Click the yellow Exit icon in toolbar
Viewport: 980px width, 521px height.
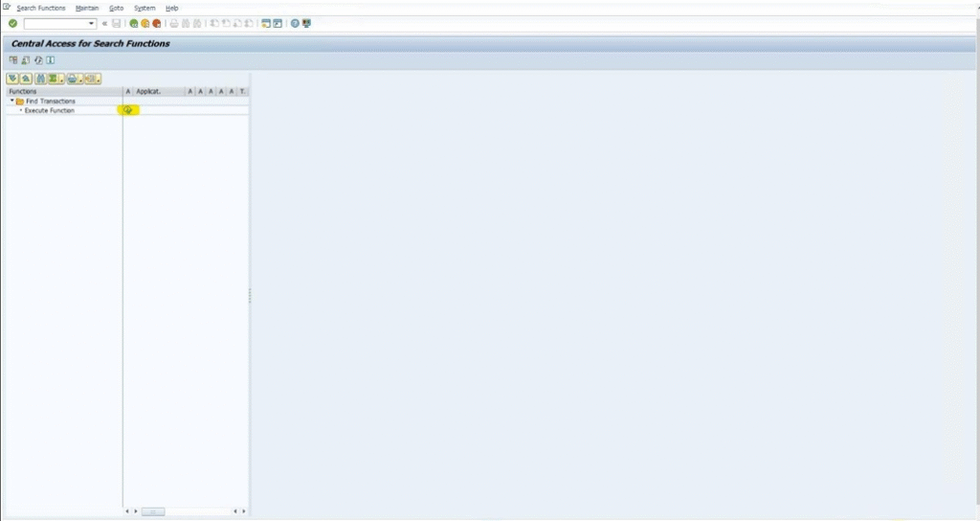(145, 23)
